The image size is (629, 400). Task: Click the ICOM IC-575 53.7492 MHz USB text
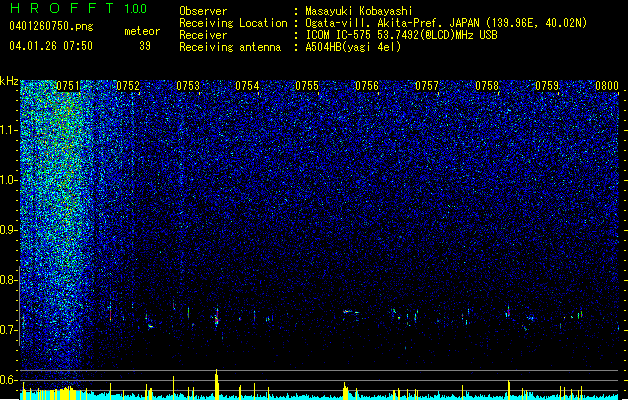pyautogui.click(x=401, y=35)
